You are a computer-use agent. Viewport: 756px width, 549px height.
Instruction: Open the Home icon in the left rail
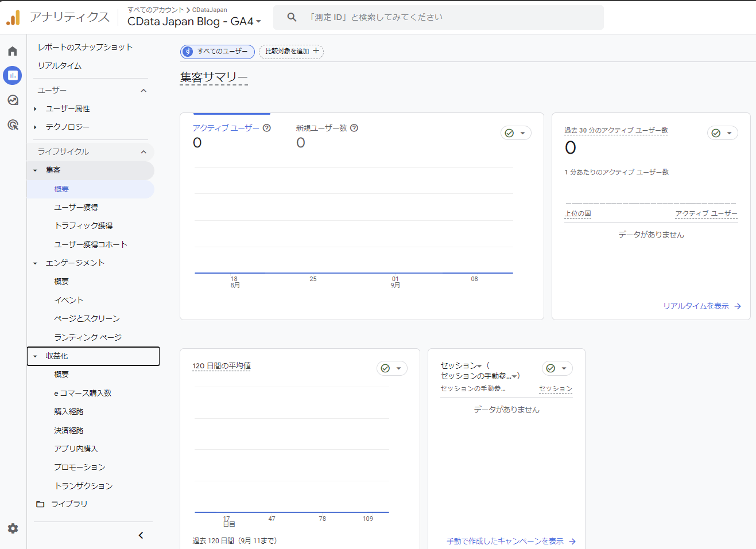pos(12,50)
